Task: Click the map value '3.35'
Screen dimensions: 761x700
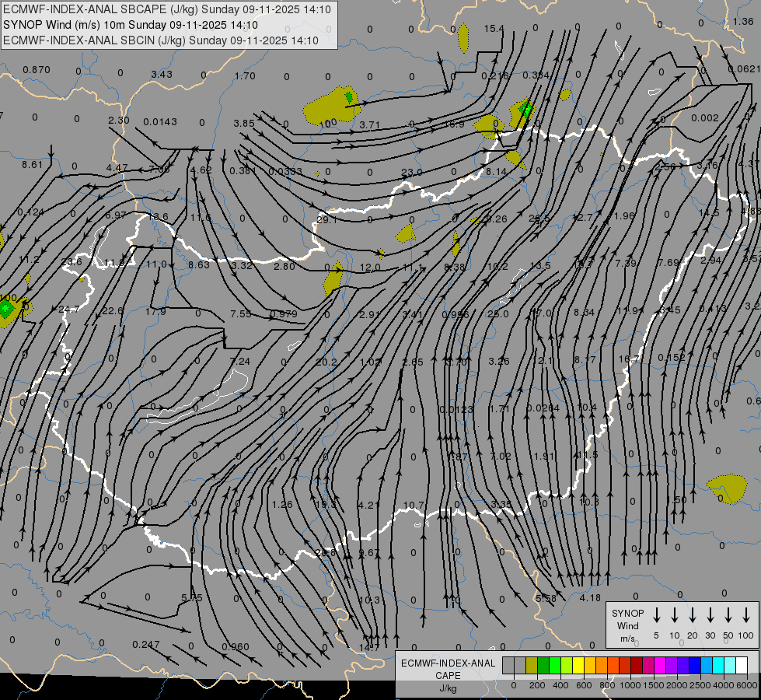Action: tap(501, 504)
